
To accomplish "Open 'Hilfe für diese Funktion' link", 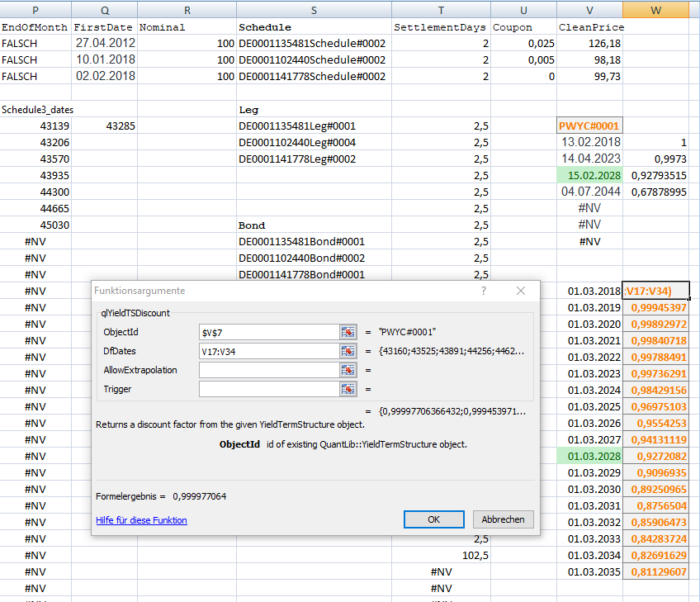I will click(141, 520).
